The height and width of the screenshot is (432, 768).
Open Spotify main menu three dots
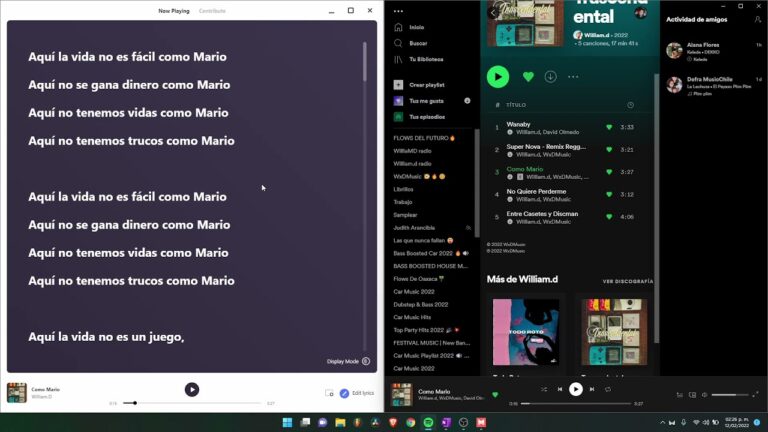tap(398, 11)
